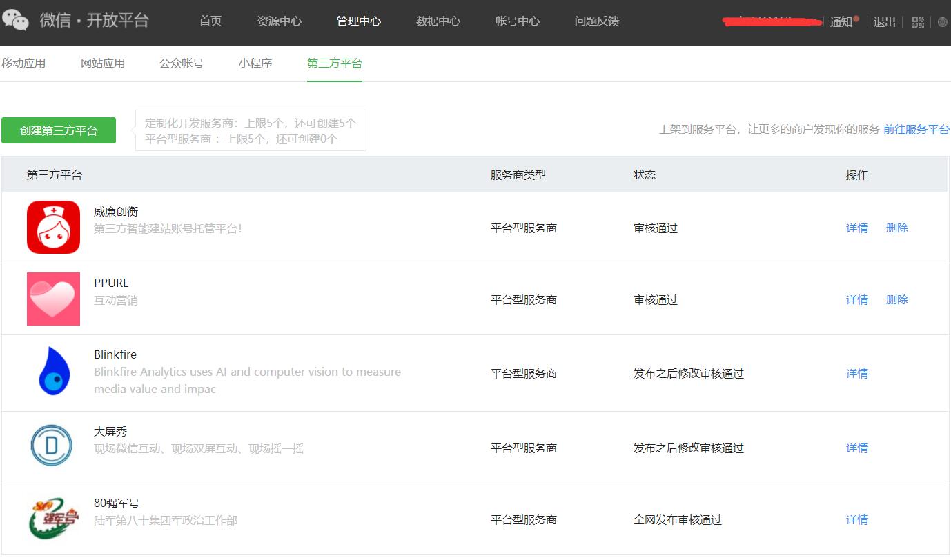Screen dimensions: 951x560
Task: Open the QR code icon in header
Action: [x=918, y=22]
